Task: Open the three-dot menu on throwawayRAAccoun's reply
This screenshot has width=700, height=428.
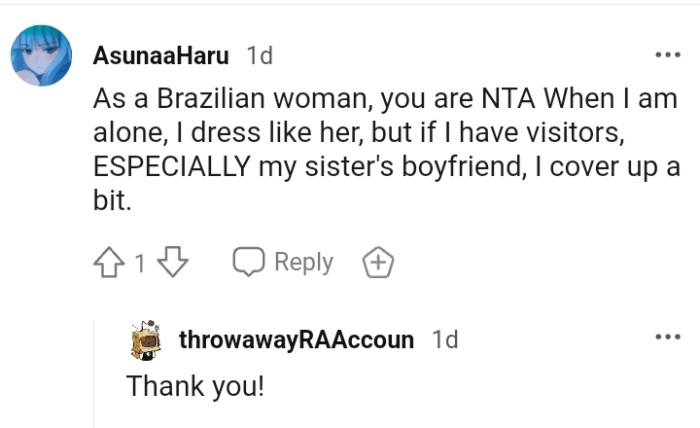Action: point(666,337)
